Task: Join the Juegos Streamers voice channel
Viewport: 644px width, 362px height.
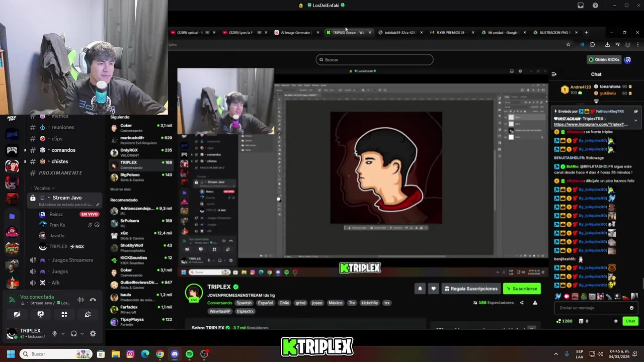Action: point(72,260)
